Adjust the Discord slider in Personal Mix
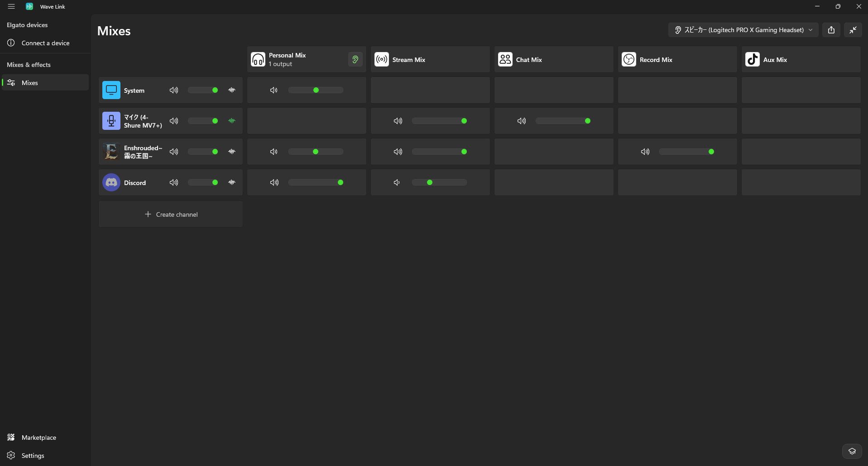Image resolution: width=868 pixels, height=466 pixels. point(316,182)
